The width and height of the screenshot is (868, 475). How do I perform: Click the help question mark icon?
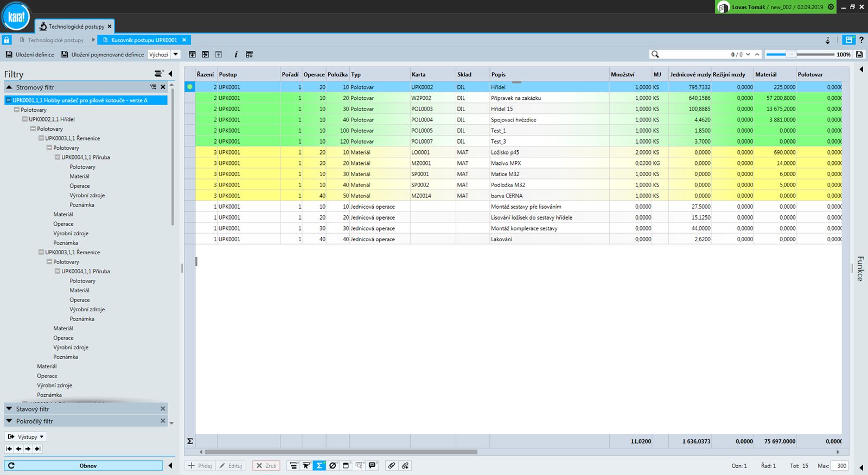coord(861,40)
